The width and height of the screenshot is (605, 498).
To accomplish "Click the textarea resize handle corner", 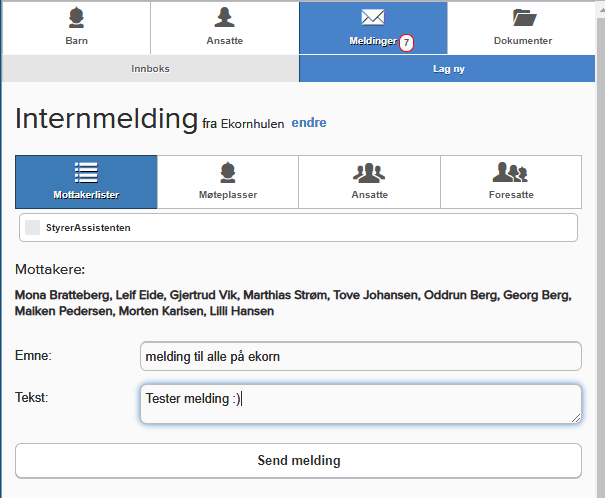I will [x=576, y=418].
